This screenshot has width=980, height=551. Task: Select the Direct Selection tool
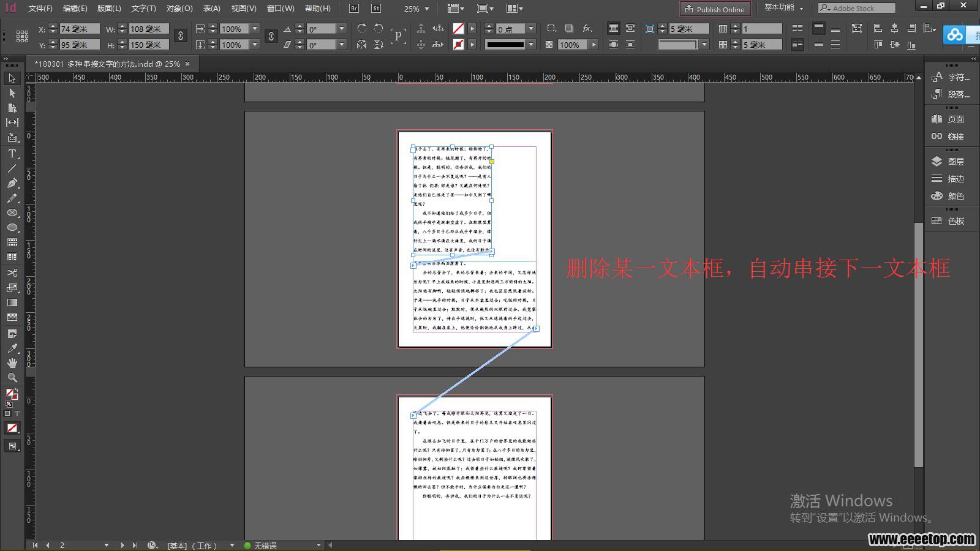point(12,93)
